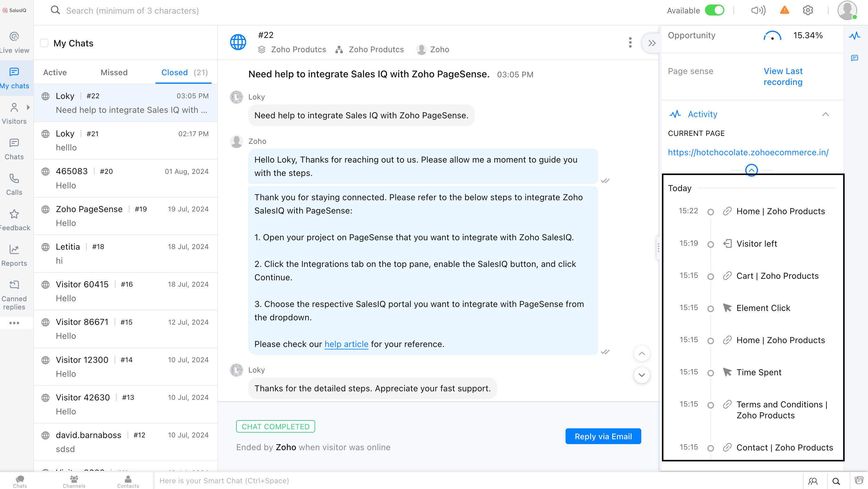Switch to the Active chats tab
Image resolution: width=868 pixels, height=489 pixels.
click(55, 73)
